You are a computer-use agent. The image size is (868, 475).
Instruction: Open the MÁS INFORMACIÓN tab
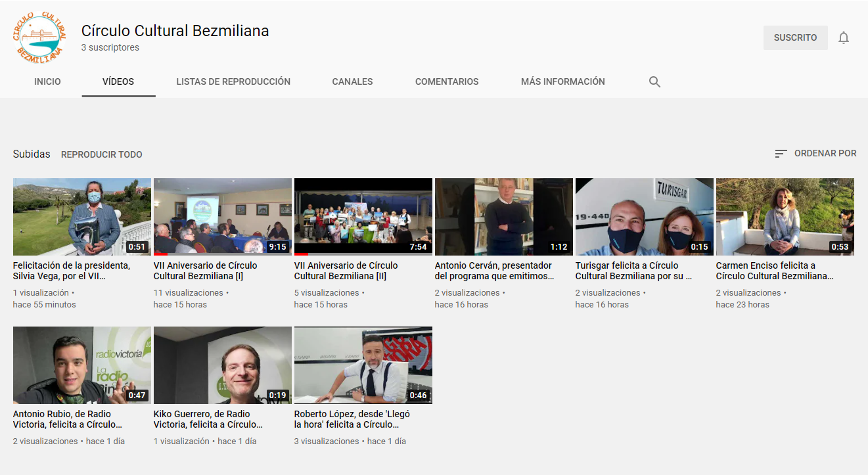tap(562, 81)
